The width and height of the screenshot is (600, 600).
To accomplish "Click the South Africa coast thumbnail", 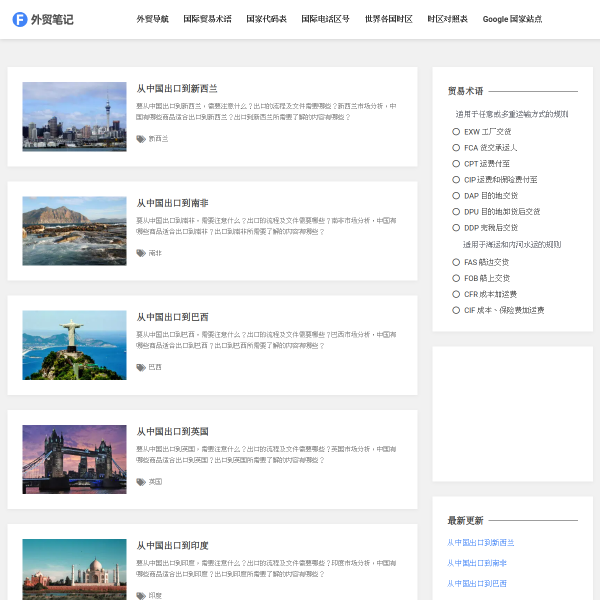I will [x=74, y=231].
